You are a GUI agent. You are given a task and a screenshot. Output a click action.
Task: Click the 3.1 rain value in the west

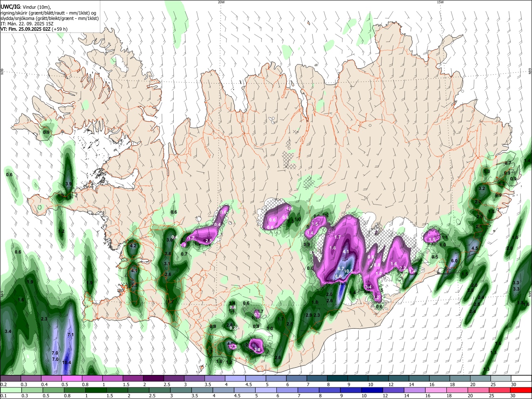pyautogui.click(x=167, y=264)
